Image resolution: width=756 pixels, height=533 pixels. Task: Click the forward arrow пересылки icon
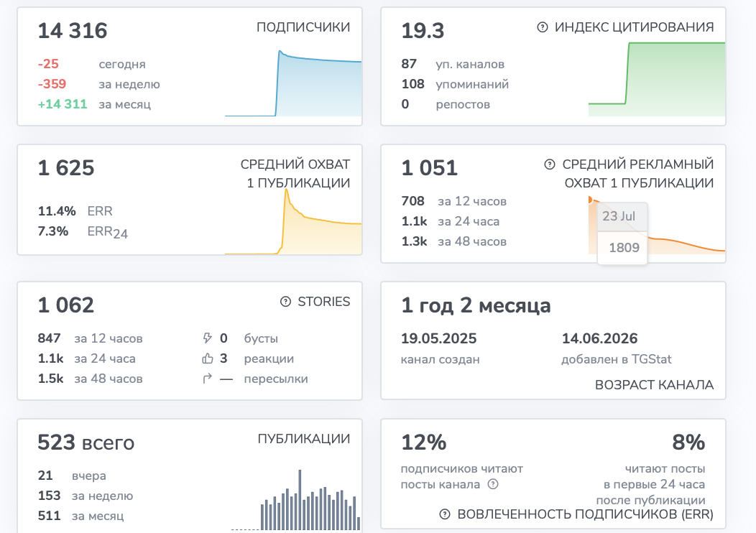[207, 379]
